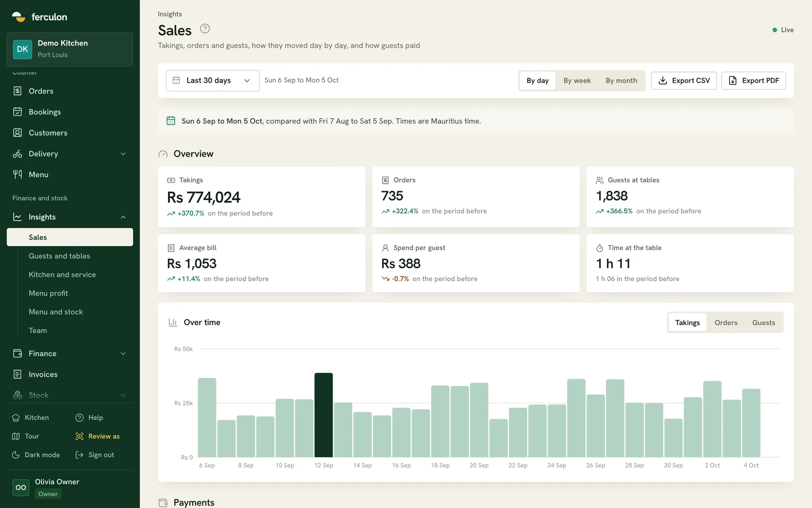Click the Review as eye-scan icon
Screen dimensions: 812x508
point(80,436)
